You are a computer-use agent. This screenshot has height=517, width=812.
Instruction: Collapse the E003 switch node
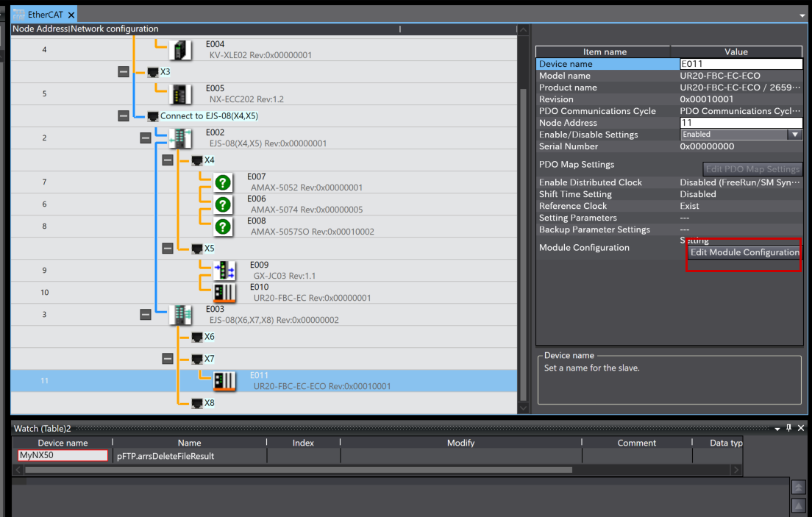pyautogui.click(x=146, y=315)
